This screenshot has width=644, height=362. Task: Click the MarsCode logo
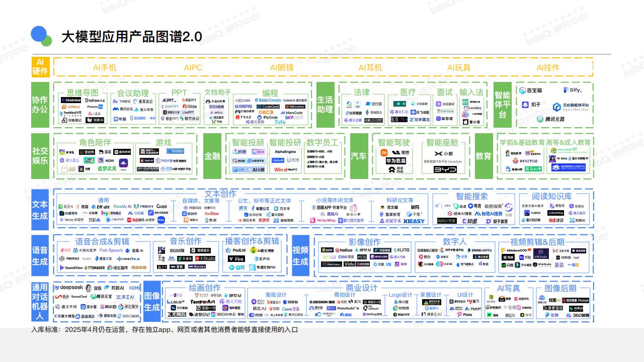coord(292,113)
